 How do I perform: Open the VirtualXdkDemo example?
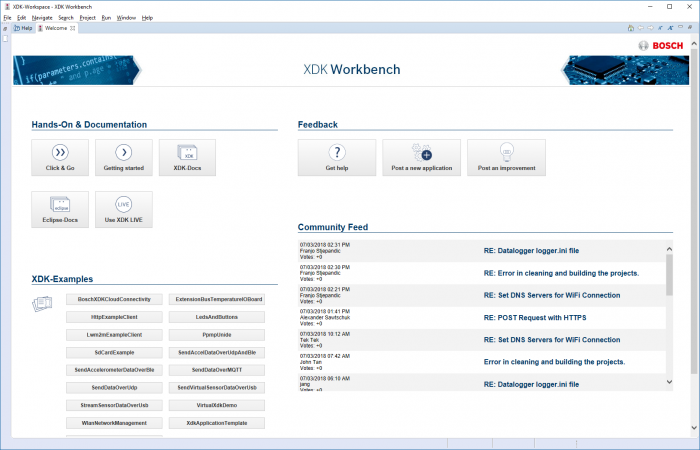[x=217, y=405]
